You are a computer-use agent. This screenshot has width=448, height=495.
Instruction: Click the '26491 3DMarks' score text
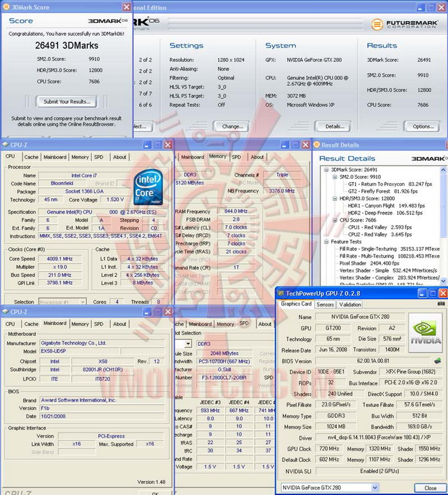click(67, 45)
